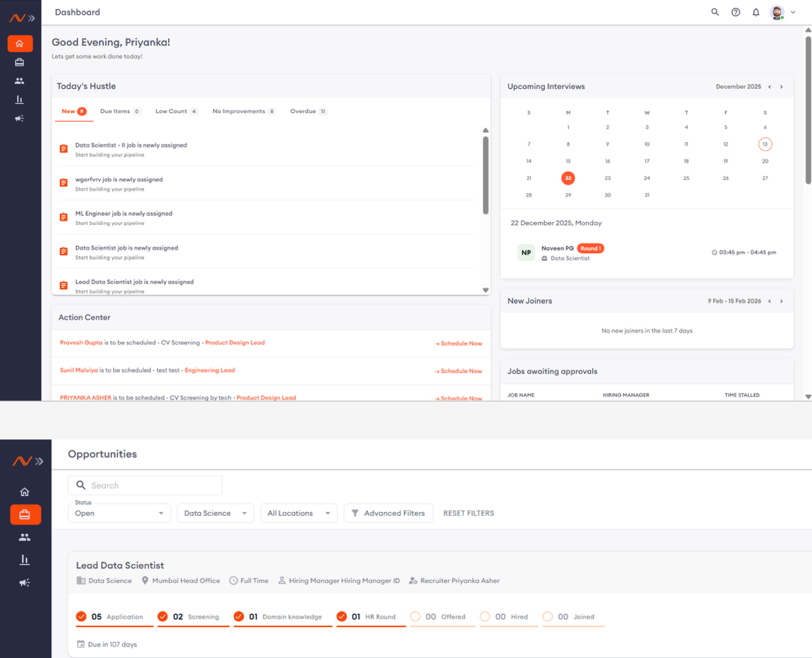Screen dimensions: 812x658
Task: Click icon beside Data Scientist job assigned
Action: [63, 251]
